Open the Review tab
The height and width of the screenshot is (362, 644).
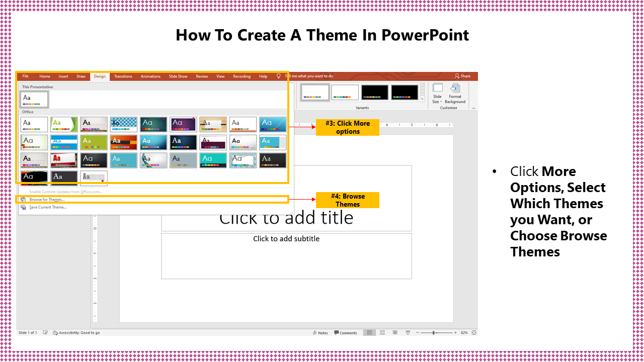(202, 76)
